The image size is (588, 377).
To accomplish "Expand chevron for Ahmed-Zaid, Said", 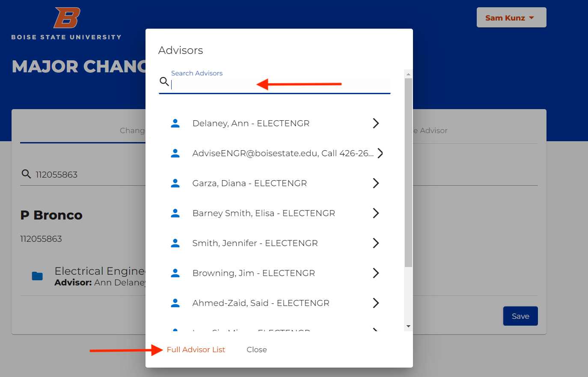I will point(376,303).
